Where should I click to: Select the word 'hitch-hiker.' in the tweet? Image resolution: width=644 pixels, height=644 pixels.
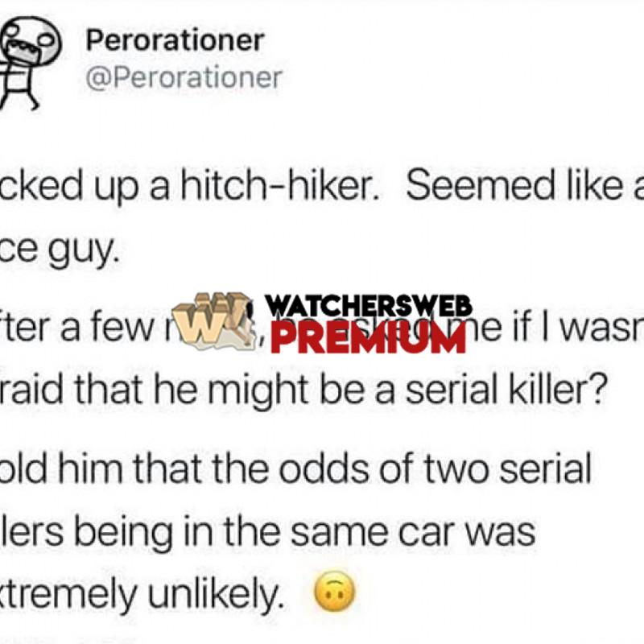pyautogui.click(x=279, y=185)
